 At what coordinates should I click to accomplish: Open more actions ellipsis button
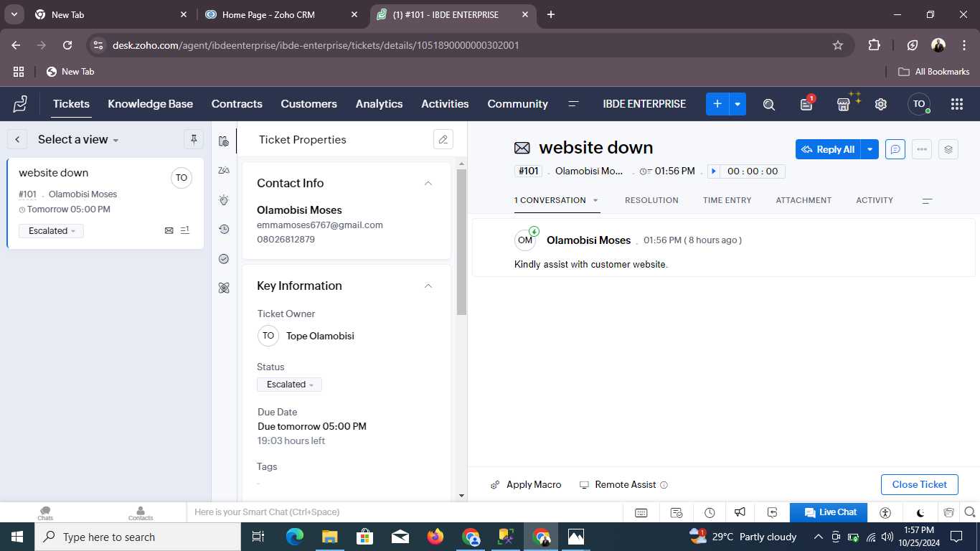click(922, 149)
